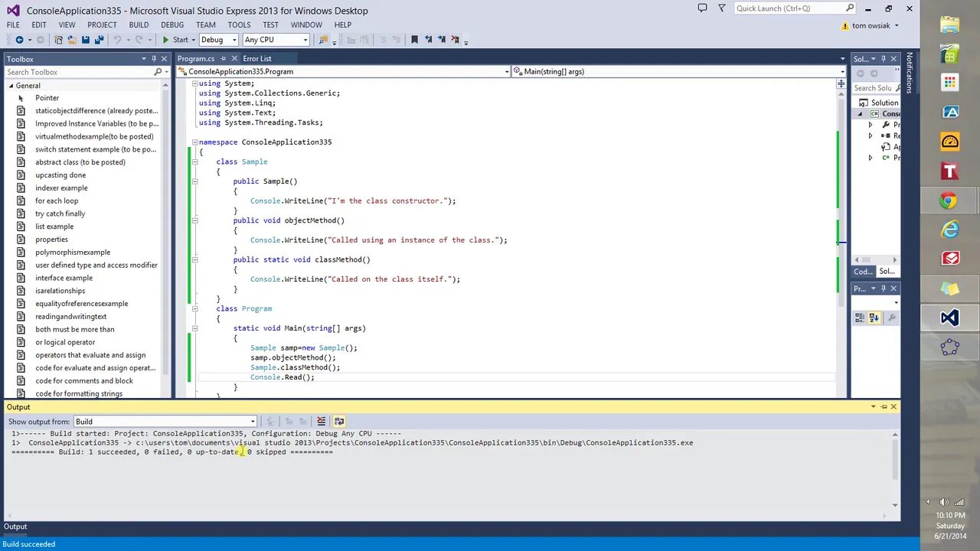Clear all bookmarks toolbar icon
980x551 pixels.
(x=455, y=40)
